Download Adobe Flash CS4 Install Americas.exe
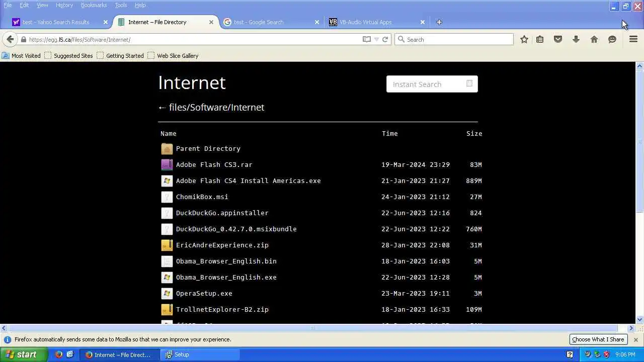 (x=249, y=181)
